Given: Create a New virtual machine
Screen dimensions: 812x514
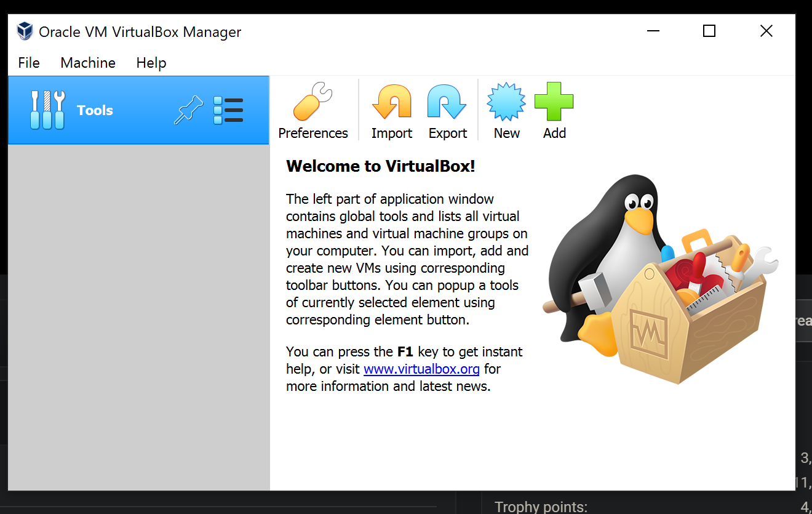Looking at the screenshot, I should tap(506, 111).
